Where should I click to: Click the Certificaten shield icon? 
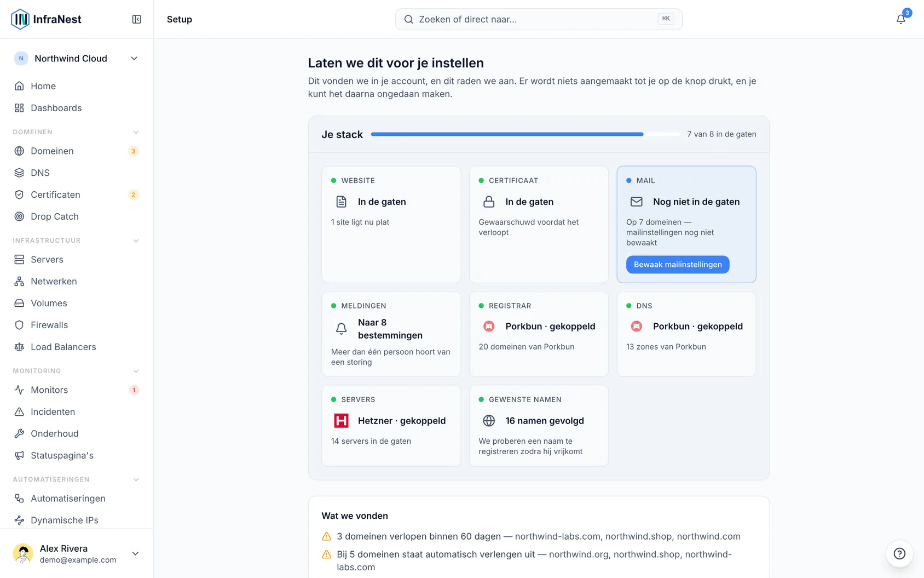(x=19, y=194)
